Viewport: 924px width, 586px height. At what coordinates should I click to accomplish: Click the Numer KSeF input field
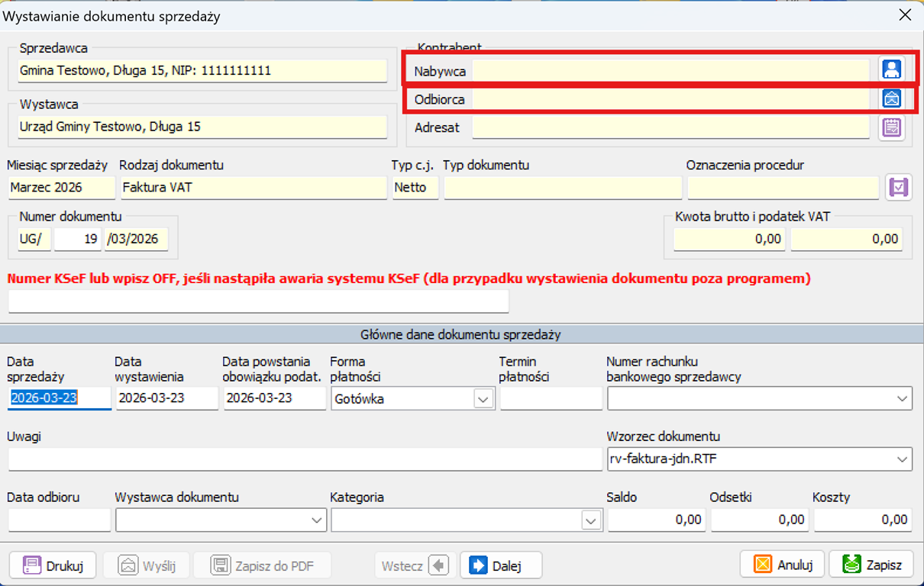[258, 301]
